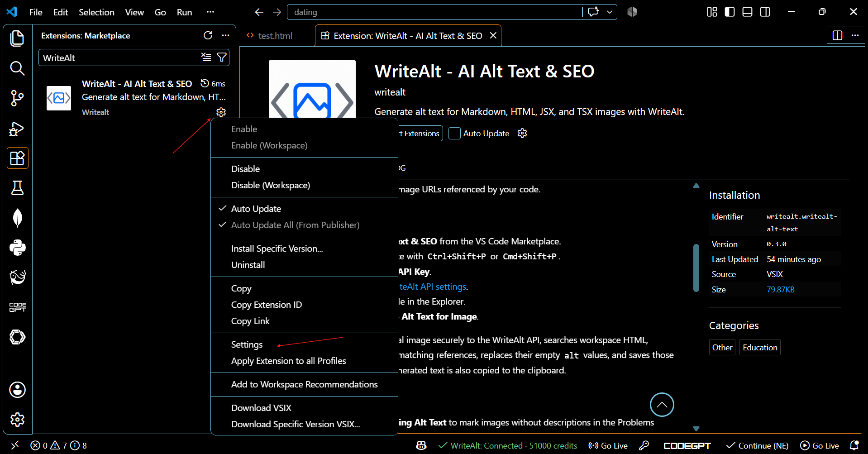Click the readme vertical scrollbar thumb

tap(696, 268)
